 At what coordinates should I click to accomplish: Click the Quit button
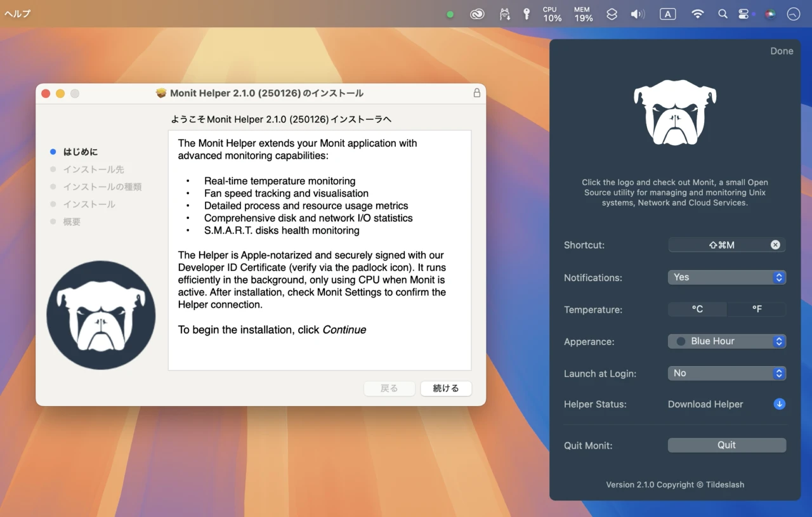(x=727, y=445)
